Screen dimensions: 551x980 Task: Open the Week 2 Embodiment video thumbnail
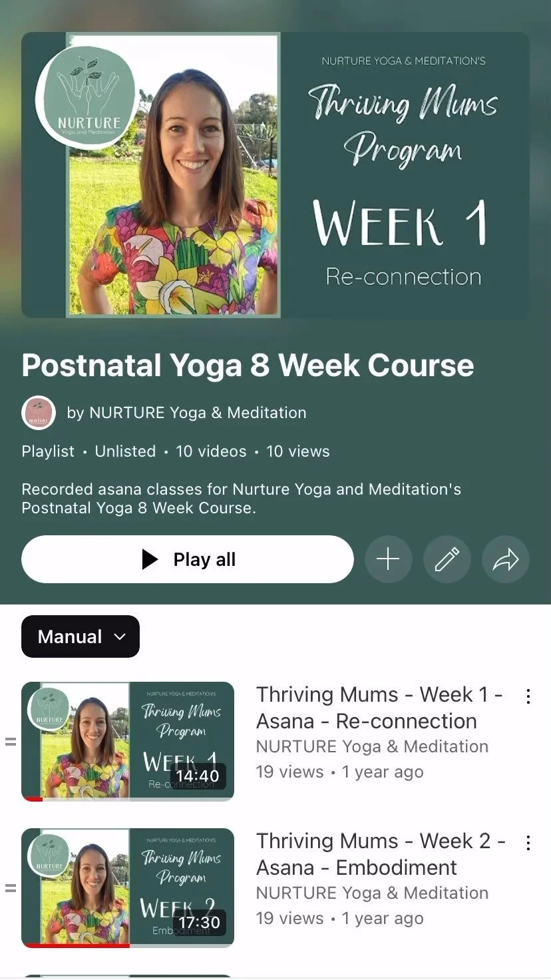(128, 887)
